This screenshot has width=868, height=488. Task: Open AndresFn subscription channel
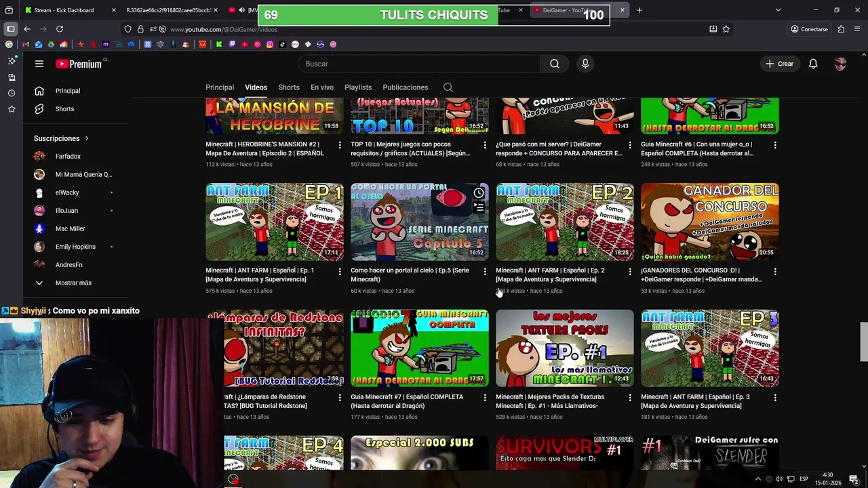coord(68,265)
